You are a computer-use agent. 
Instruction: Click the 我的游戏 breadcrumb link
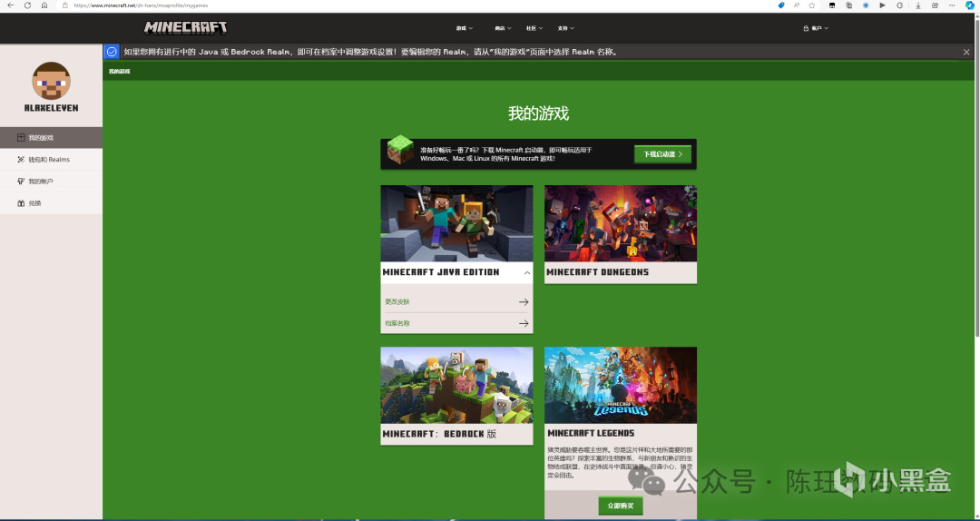(120, 72)
